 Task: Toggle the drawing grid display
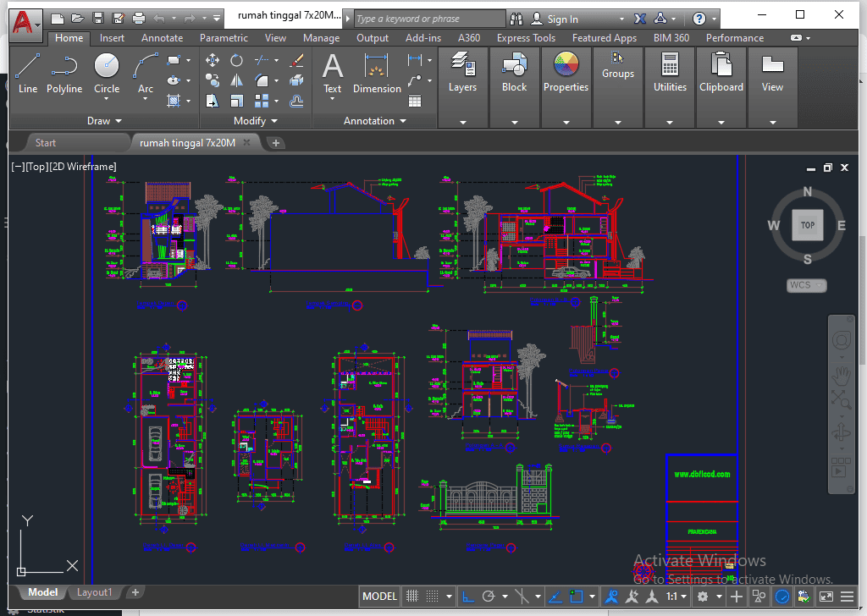click(x=412, y=597)
